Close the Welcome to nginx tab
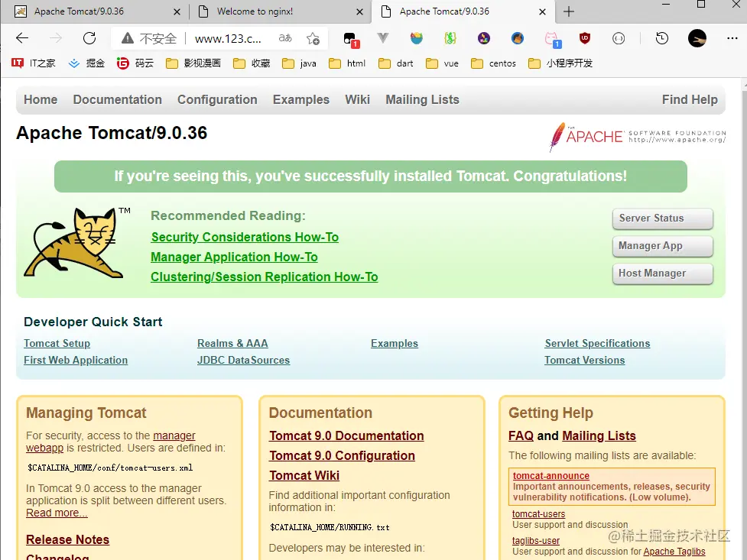747x560 pixels. click(359, 12)
